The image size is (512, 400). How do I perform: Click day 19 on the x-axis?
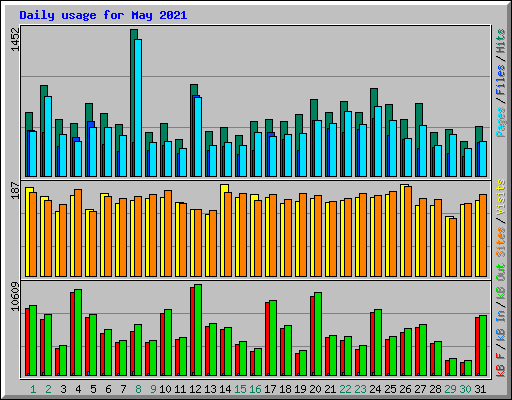[x=300, y=389]
